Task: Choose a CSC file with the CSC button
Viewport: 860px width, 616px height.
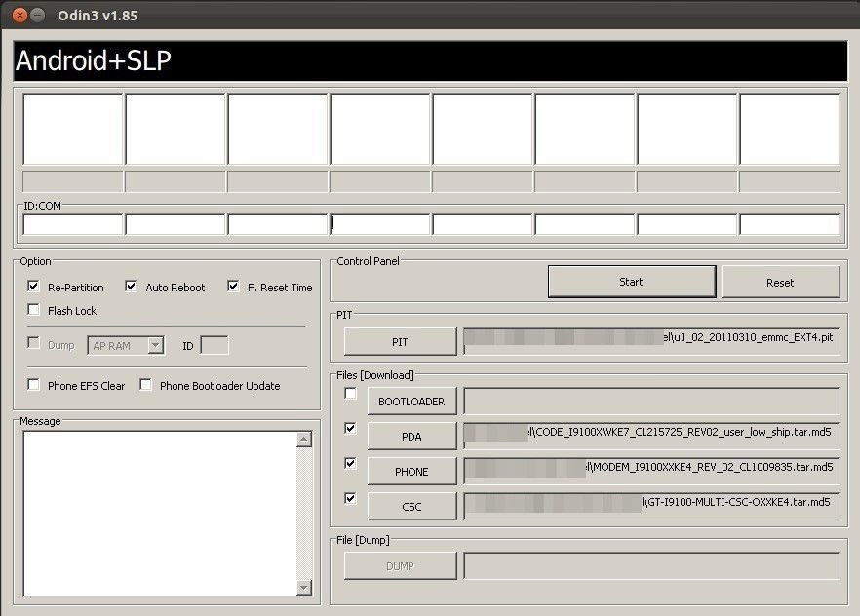Action: 411,507
